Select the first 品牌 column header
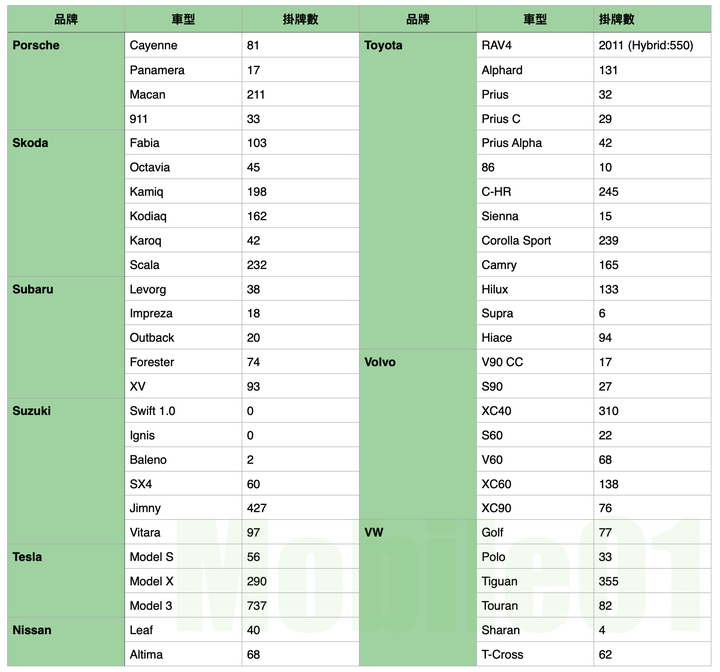 coord(66,19)
